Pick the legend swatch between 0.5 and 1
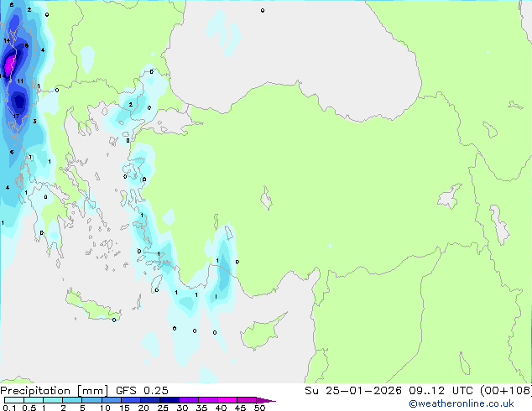The width and height of the screenshot is (532, 411). [x=34, y=400]
